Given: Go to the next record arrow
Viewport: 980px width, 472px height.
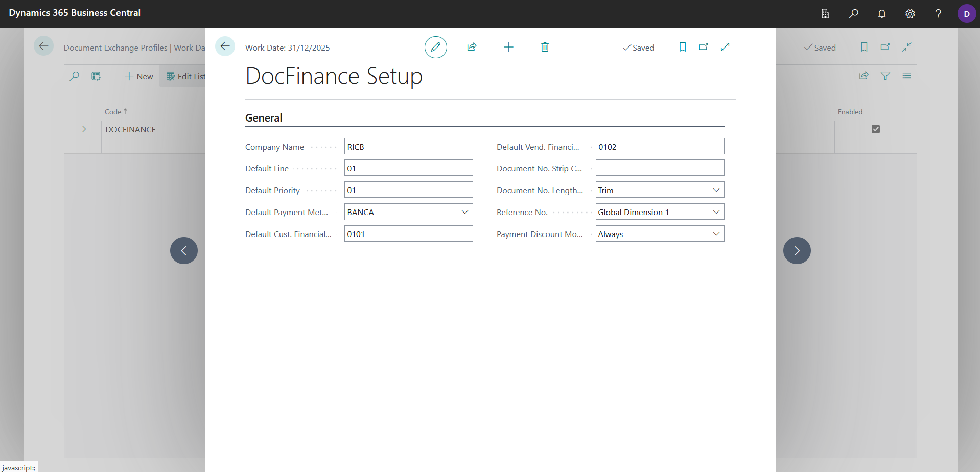Looking at the screenshot, I should click(797, 250).
